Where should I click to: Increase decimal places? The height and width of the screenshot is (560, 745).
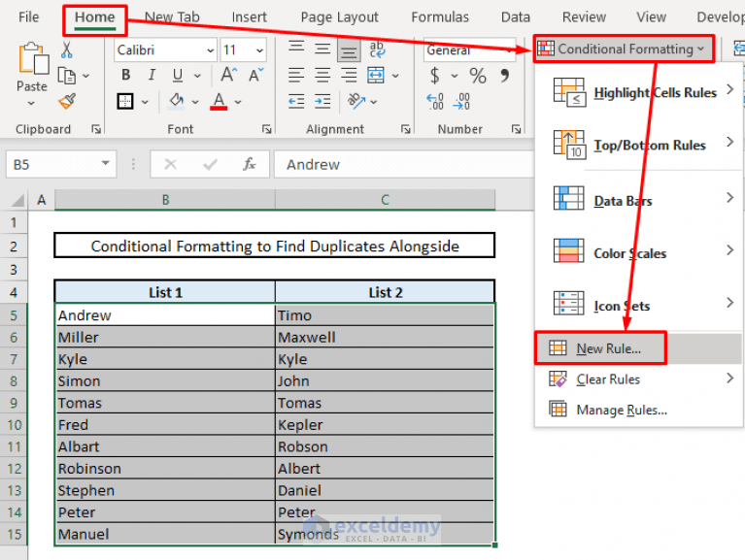(x=435, y=101)
